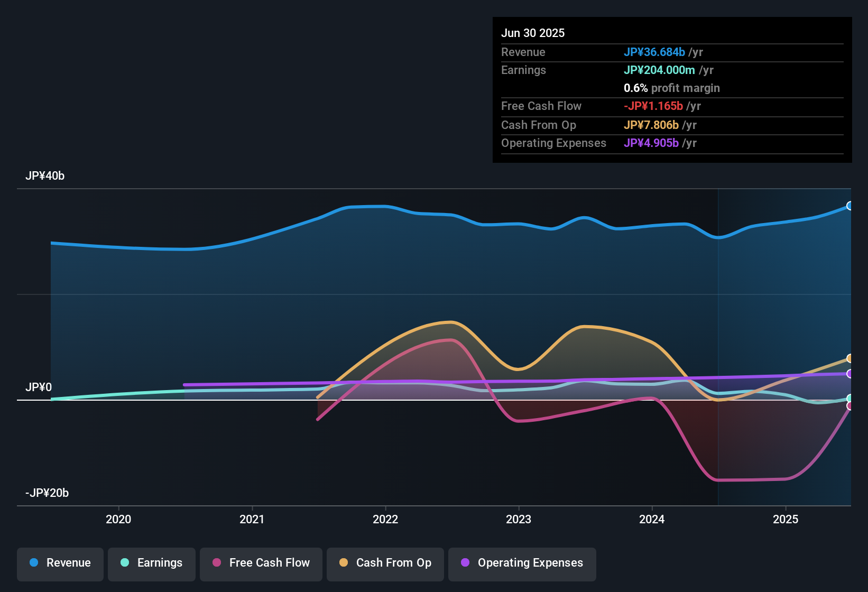
Task: Select the 2025 axis label
Action: pyautogui.click(x=786, y=520)
